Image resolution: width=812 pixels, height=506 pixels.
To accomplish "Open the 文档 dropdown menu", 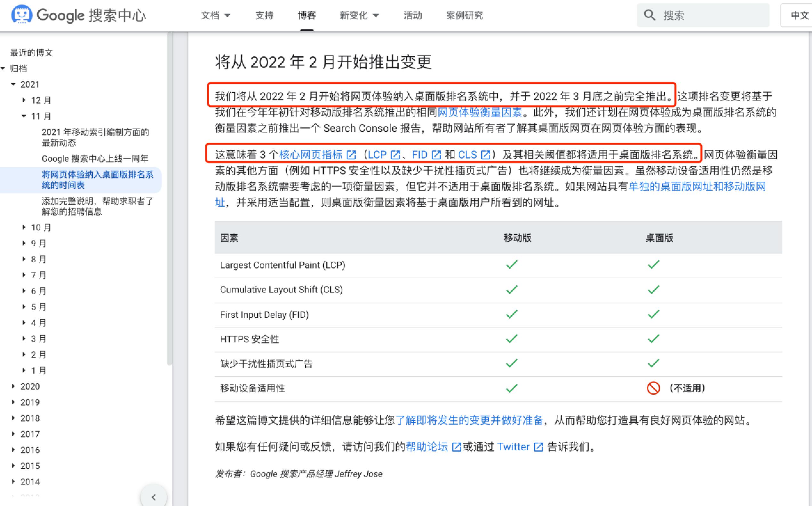I will coord(216,15).
